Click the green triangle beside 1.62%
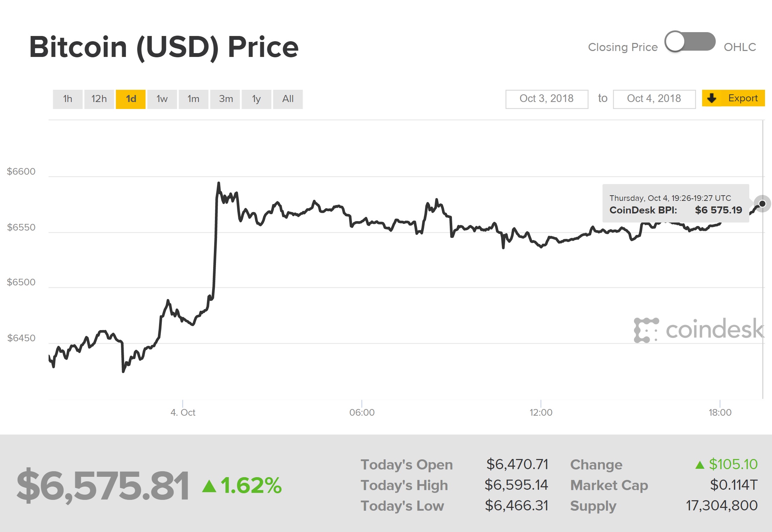Viewport: 772px width, 532px height. pyautogui.click(x=209, y=486)
